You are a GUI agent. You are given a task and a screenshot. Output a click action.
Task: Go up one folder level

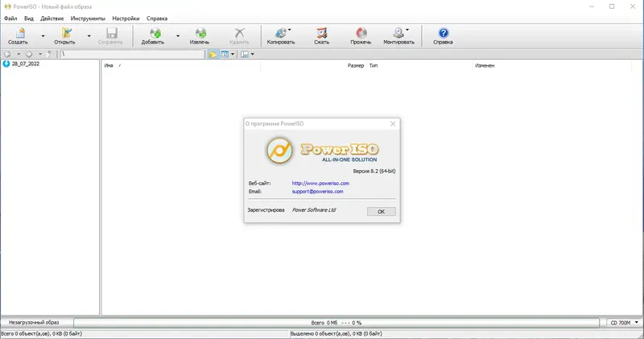coord(50,54)
